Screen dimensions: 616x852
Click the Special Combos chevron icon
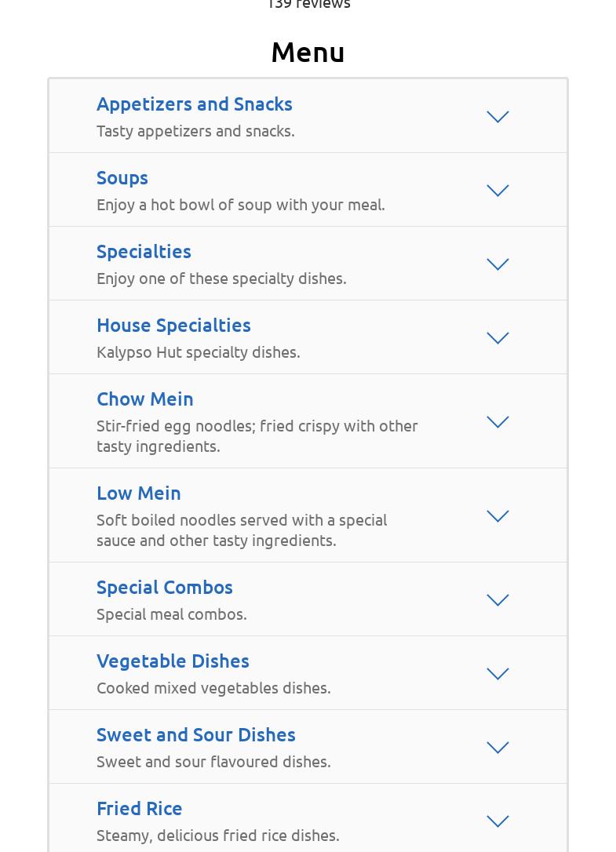click(x=498, y=599)
